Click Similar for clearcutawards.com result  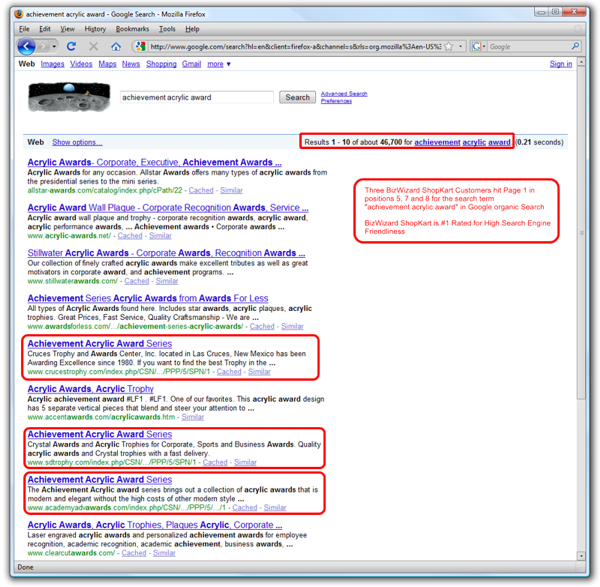[x=164, y=553]
